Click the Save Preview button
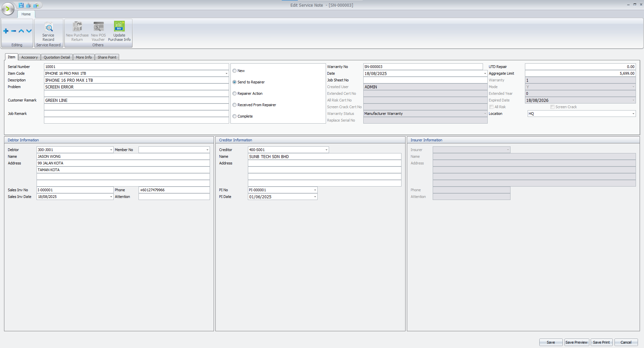 [576, 342]
